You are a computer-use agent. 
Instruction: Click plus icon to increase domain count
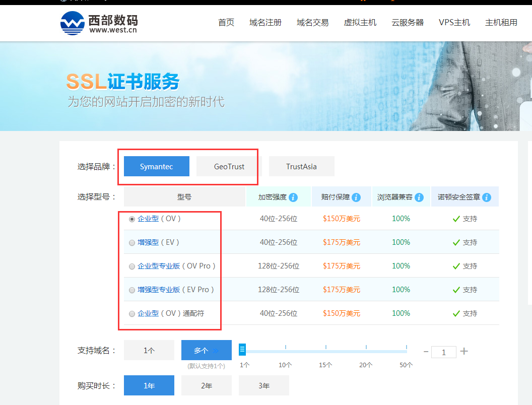tap(464, 351)
